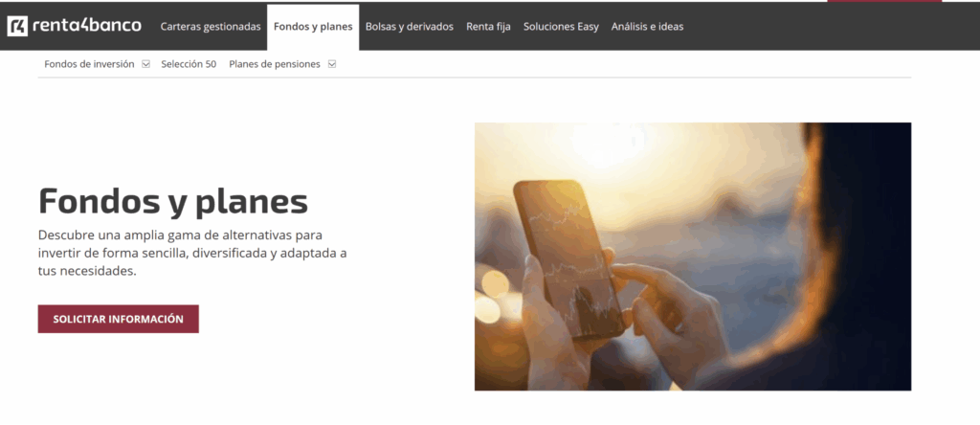Image resolution: width=980 pixels, height=425 pixels.
Task: Click the large Fondos y planes heading
Action: pyautogui.click(x=173, y=201)
